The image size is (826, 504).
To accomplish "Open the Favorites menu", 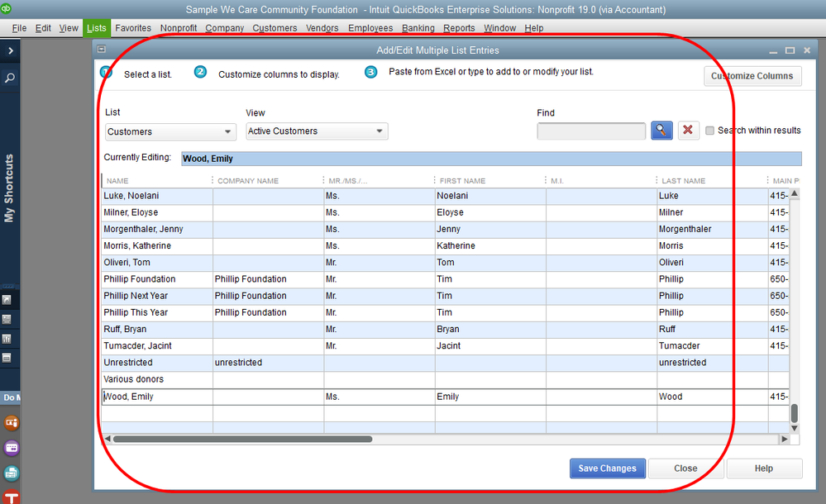I will 133,28.
